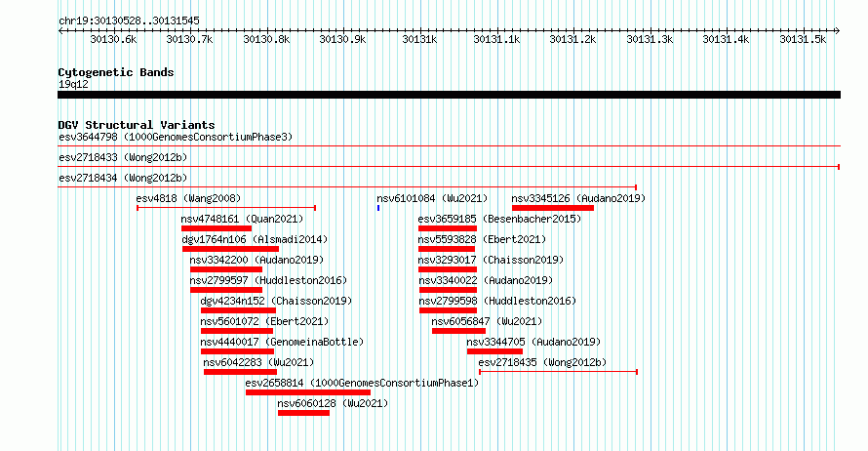Open the esv2718433 (Wong2012b) label
The height and width of the screenshot is (451, 868).
pyautogui.click(x=123, y=157)
